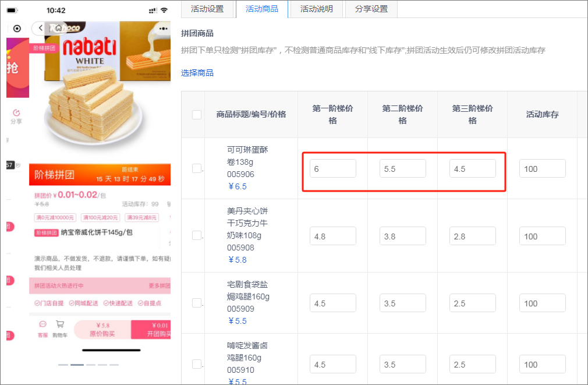
Task: Focus the 3.8 second-tier price field
Action: (403, 236)
